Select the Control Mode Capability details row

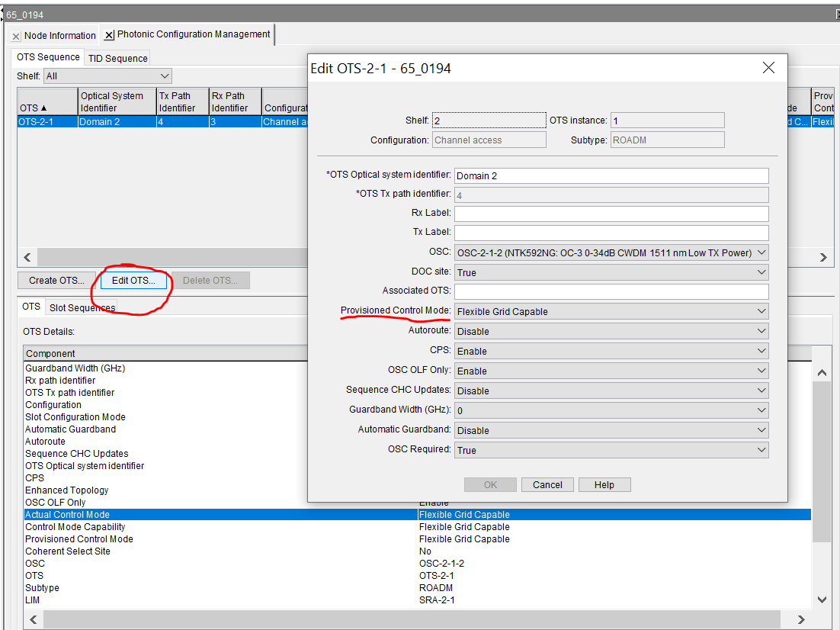coord(417,527)
